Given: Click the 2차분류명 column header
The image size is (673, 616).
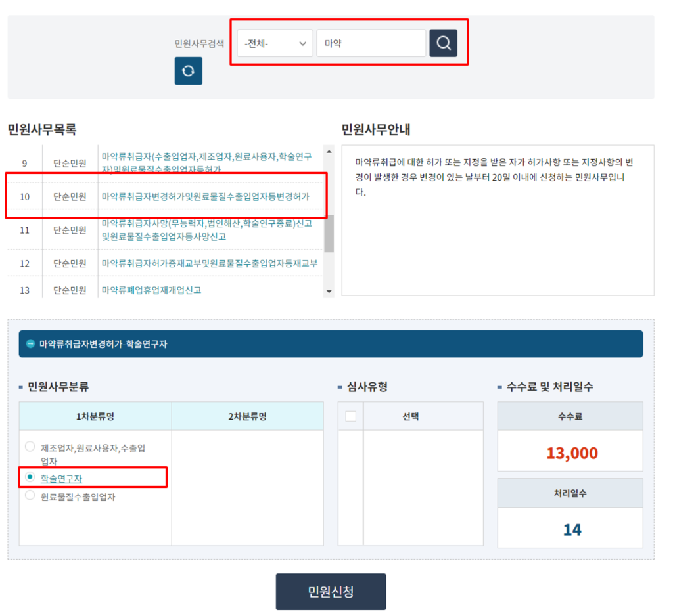Looking at the screenshot, I should coord(247,416).
